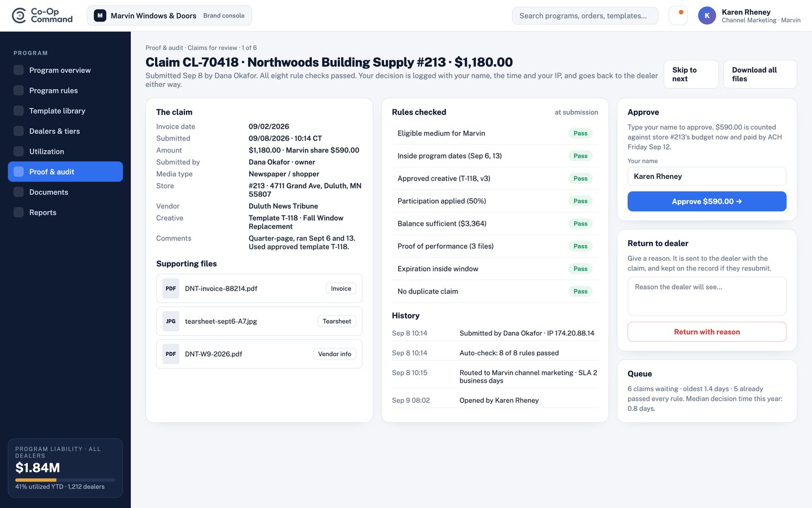Open the Reports section
The image size is (812, 508).
[65, 212]
